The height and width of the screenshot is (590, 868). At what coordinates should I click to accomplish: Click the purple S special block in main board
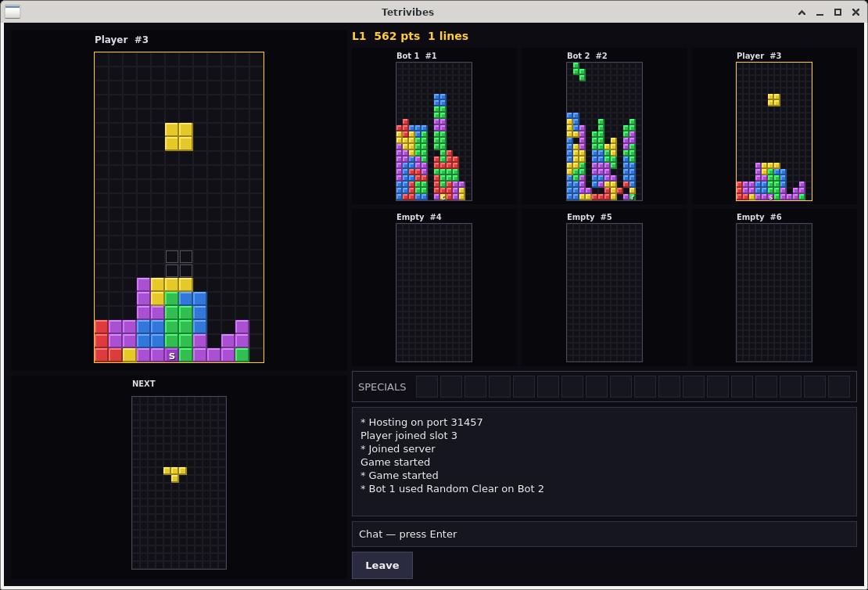[171, 355]
